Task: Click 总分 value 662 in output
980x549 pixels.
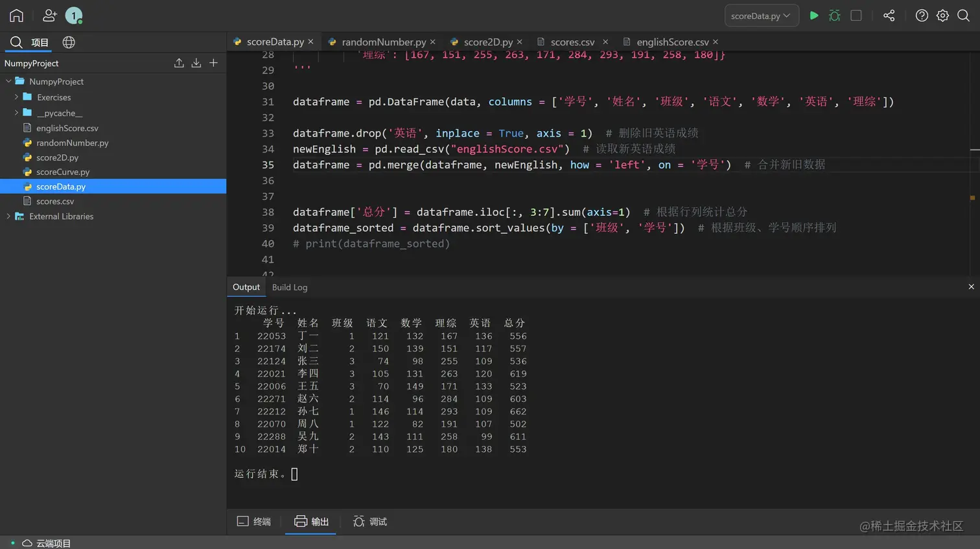Action: (518, 412)
